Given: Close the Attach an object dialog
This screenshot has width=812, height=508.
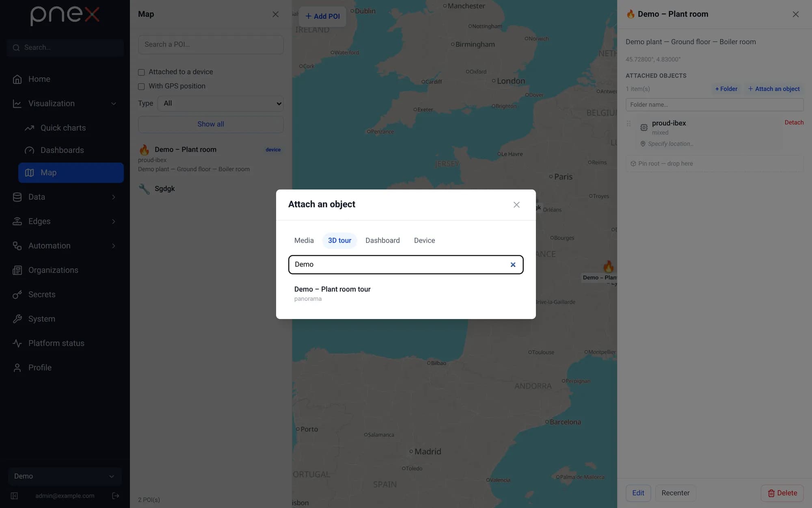Looking at the screenshot, I should 516,205.
